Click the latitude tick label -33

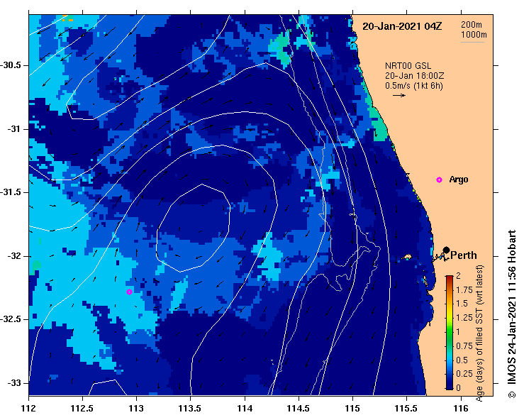(13, 383)
